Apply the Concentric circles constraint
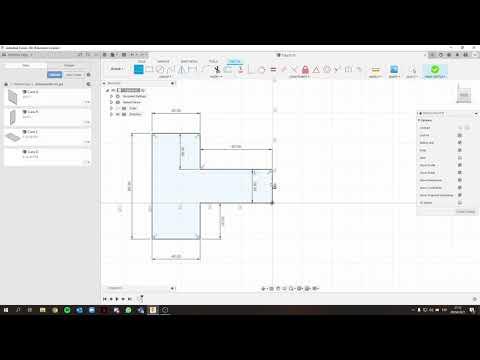480x360 pixels. (x=327, y=69)
